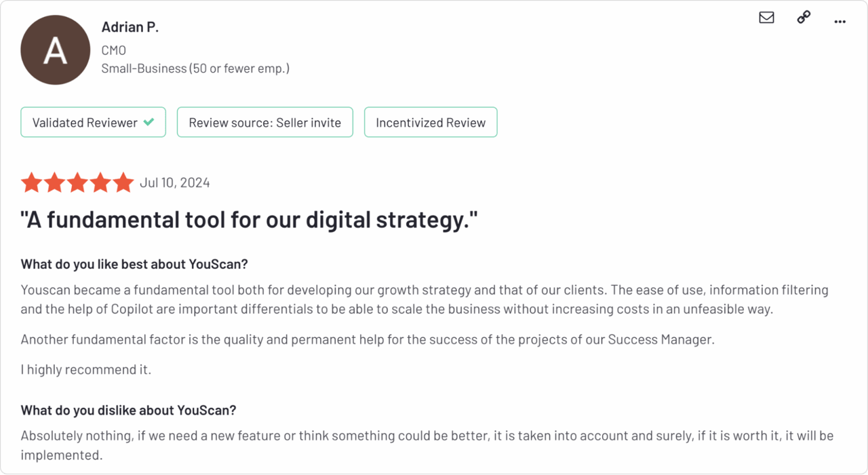
Task: Click the second rating star
Action: tap(54, 183)
